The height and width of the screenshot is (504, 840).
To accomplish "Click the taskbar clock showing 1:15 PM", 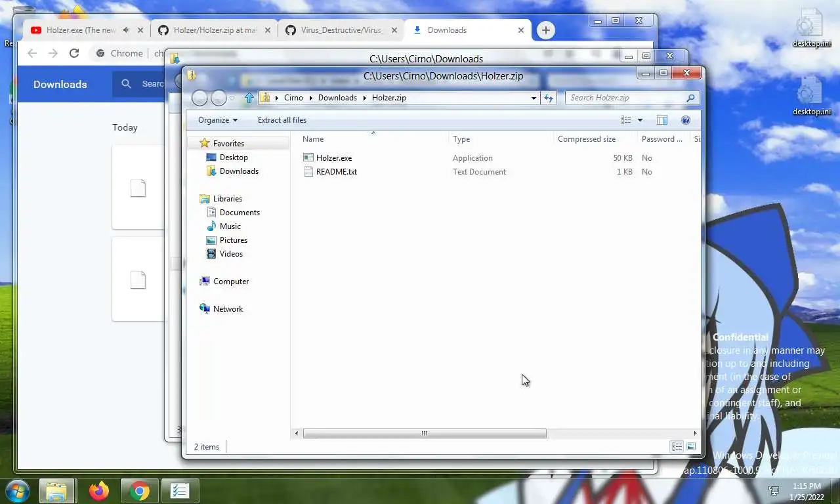I will click(807, 492).
